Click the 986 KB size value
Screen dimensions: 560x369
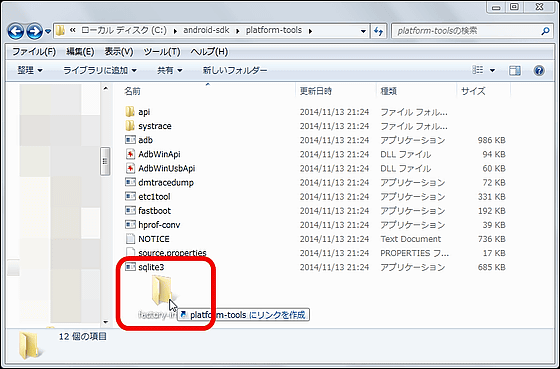491,140
